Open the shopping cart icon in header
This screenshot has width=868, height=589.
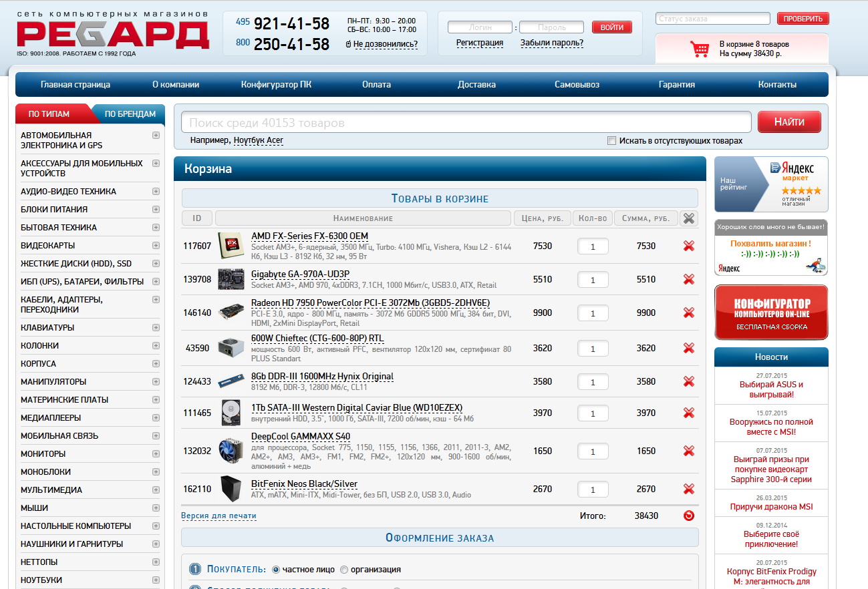tap(700, 49)
